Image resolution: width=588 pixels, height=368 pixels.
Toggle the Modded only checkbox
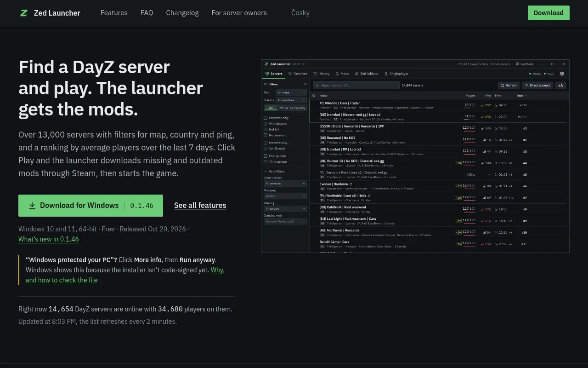tap(266, 143)
